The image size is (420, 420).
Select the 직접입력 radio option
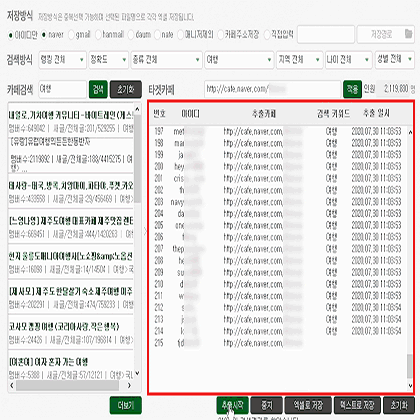point(267,35)
